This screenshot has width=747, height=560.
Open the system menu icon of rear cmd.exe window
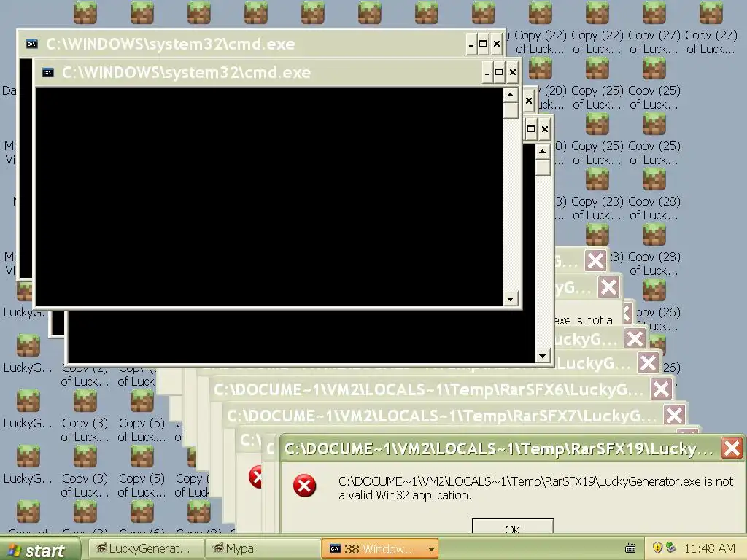[32, 44]
